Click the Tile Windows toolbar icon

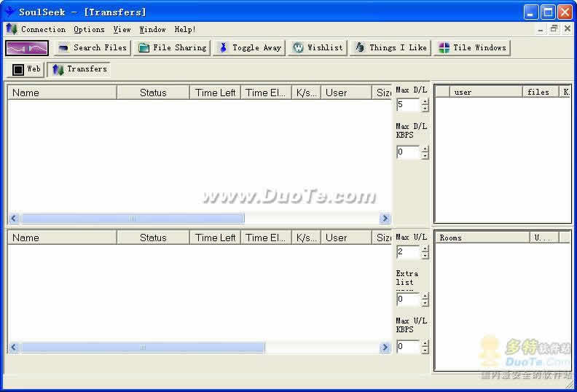444,48
